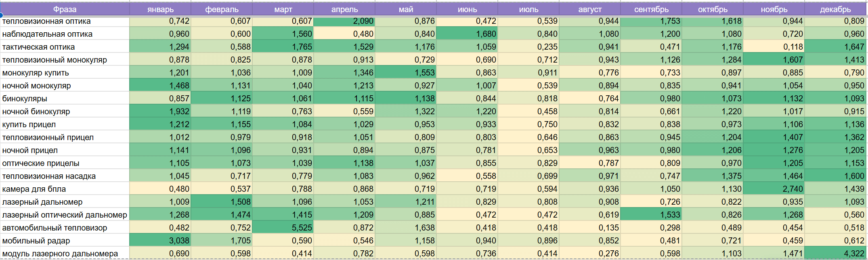Select the cell with value 5,525
The height and width of the screenshot is (260, 868).
pos(283,228)
